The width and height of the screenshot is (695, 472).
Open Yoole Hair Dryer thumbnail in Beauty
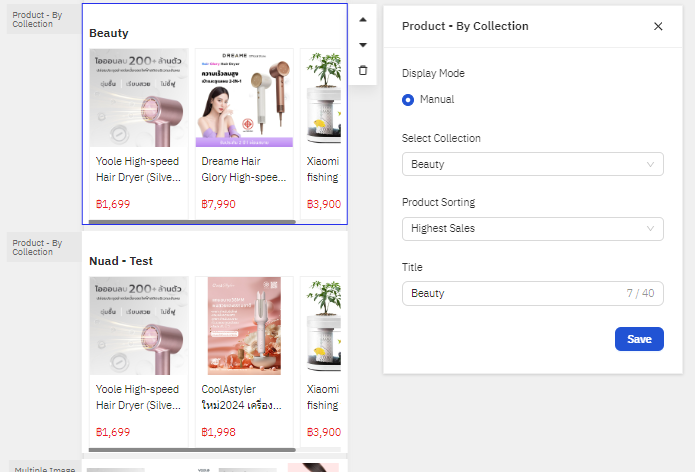[139, 98]
